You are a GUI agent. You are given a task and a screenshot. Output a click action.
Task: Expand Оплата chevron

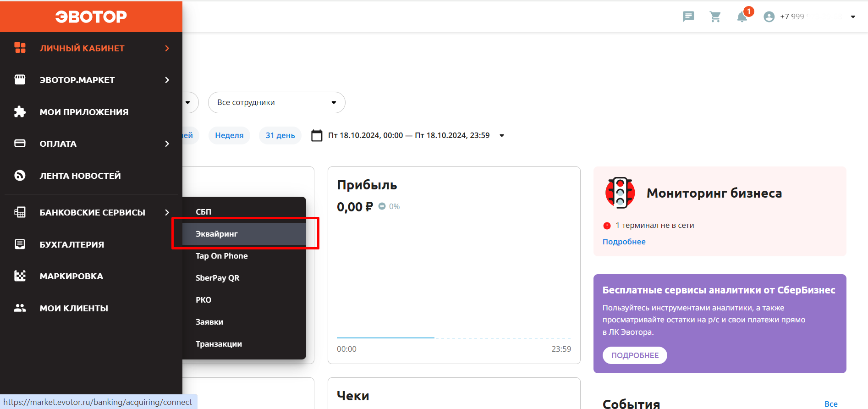point(167,144)
